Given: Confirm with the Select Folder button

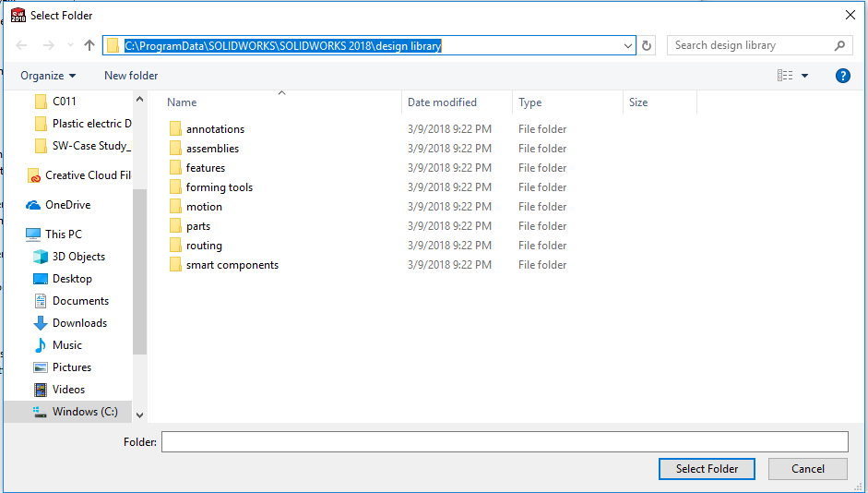Looking at the screenshot, I should 707,469.
